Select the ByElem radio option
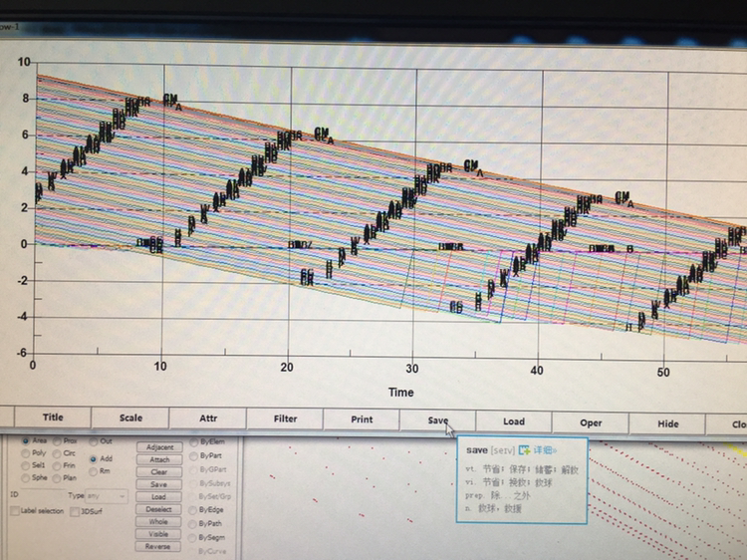 click(193, 442)
